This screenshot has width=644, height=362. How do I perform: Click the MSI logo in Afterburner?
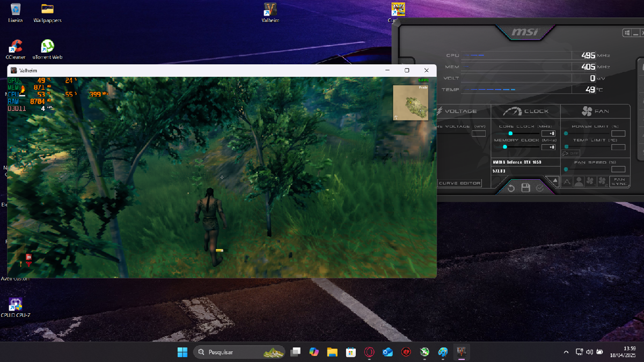pyautogui.click(x=525, y=32)
